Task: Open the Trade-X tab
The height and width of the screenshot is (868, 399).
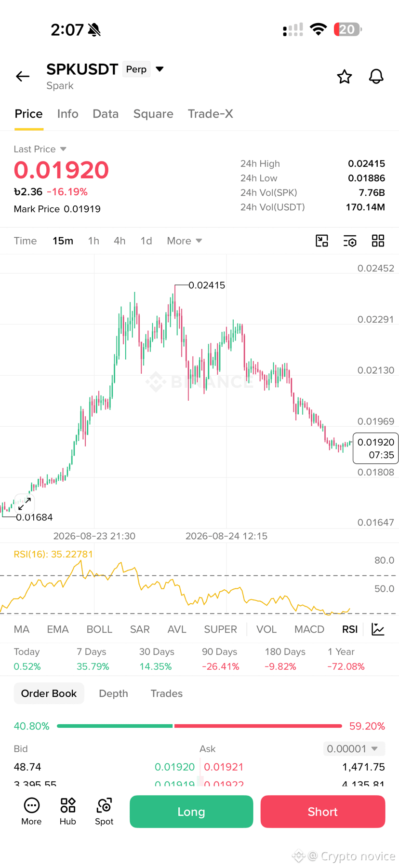Action: (x=210, y=114)
